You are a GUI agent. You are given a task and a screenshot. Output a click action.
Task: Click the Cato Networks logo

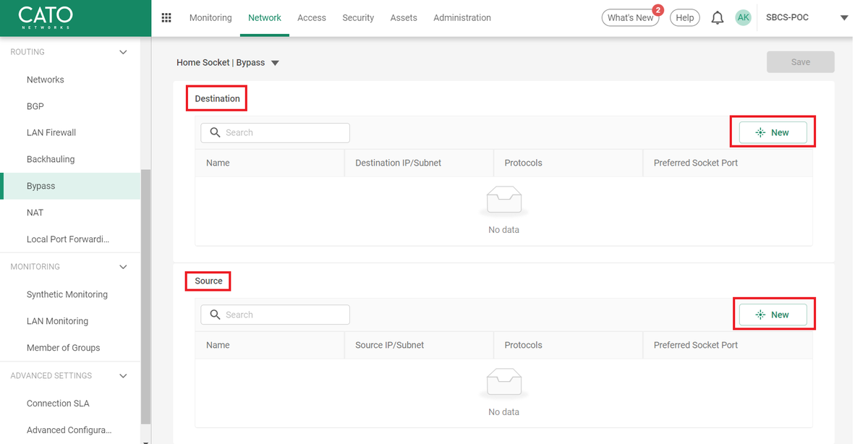(x=46, y=17)
